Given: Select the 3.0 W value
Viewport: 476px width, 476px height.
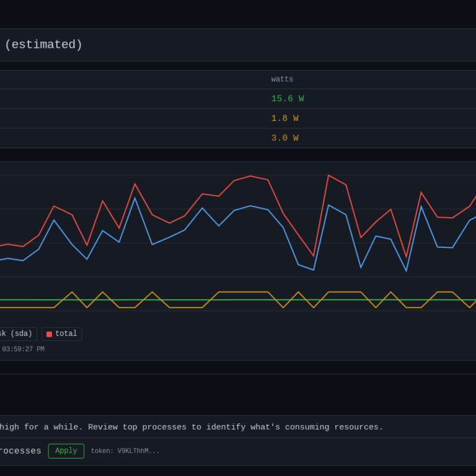Looking at the screenshot, I should (284, 138).
